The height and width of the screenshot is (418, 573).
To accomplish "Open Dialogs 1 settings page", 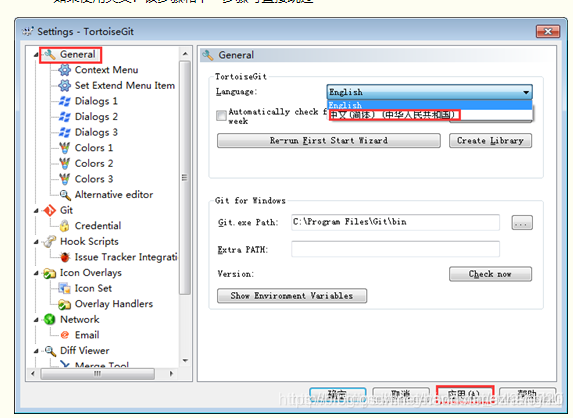I will point(96,101).
